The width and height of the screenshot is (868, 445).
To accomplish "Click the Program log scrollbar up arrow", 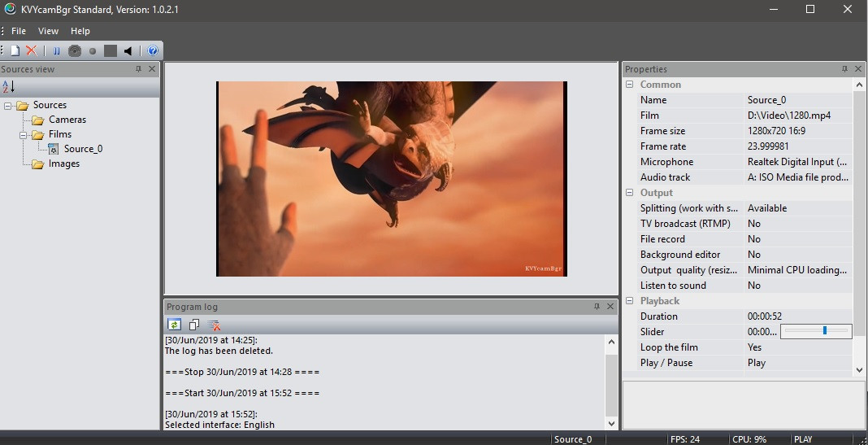I will [612, 342].
